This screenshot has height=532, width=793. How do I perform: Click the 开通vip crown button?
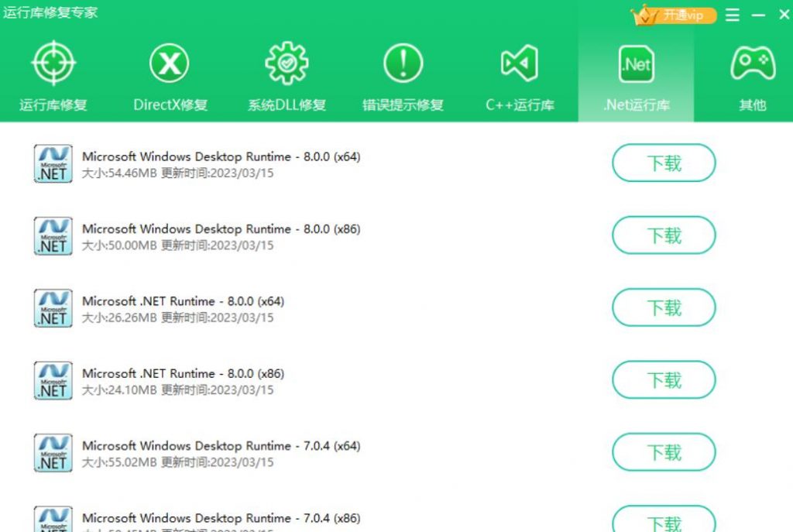coord(674,15)
